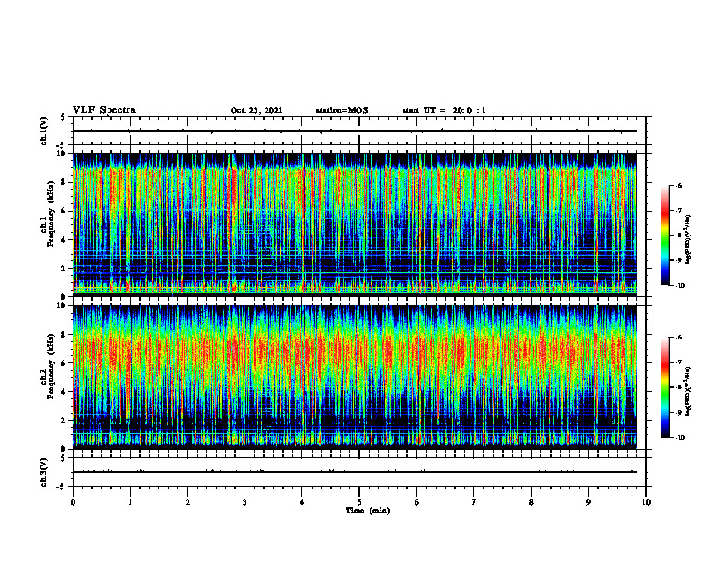
Task: Click the time axis tick label '8'
Action: click(531, 502)
